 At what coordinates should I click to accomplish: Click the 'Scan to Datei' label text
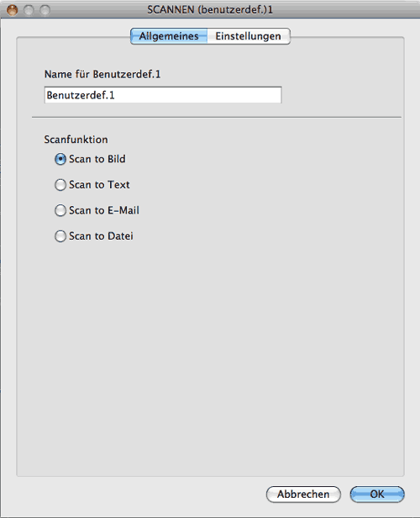click(x=101, y=235)
